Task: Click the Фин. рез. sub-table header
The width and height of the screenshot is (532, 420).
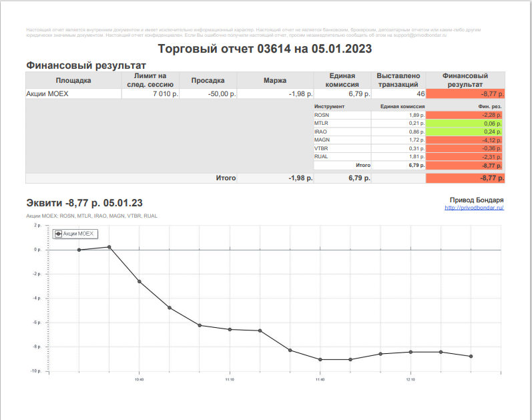Action: (x=490, y=106)
